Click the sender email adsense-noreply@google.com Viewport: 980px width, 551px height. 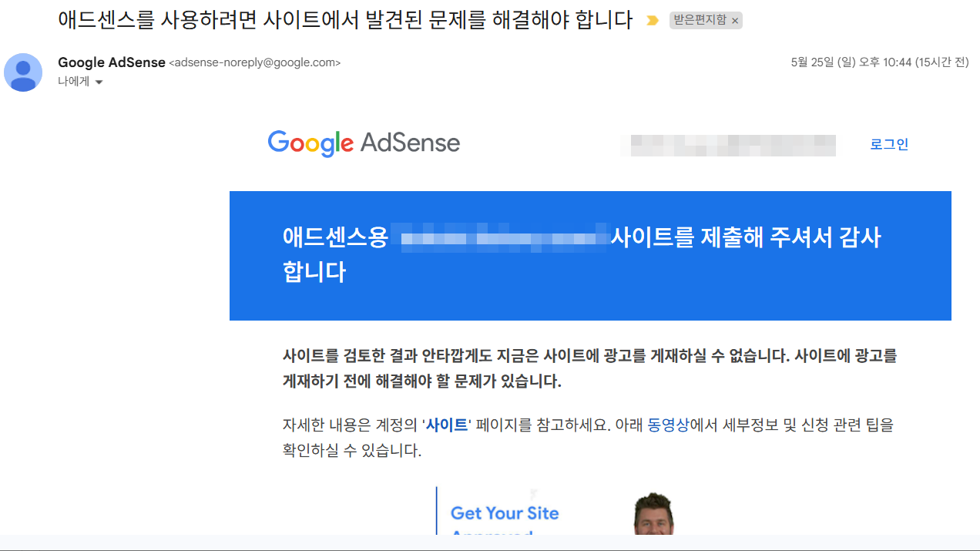[x=254, y=63]
